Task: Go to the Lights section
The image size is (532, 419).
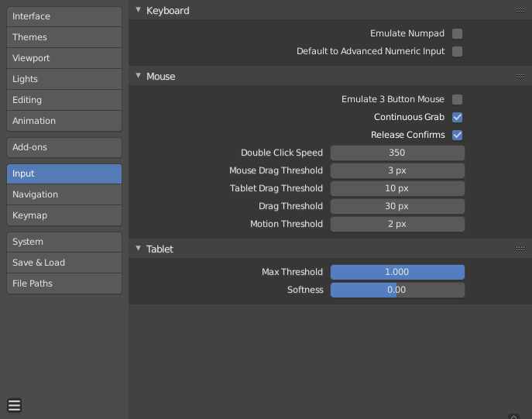Action: point(64,79)
